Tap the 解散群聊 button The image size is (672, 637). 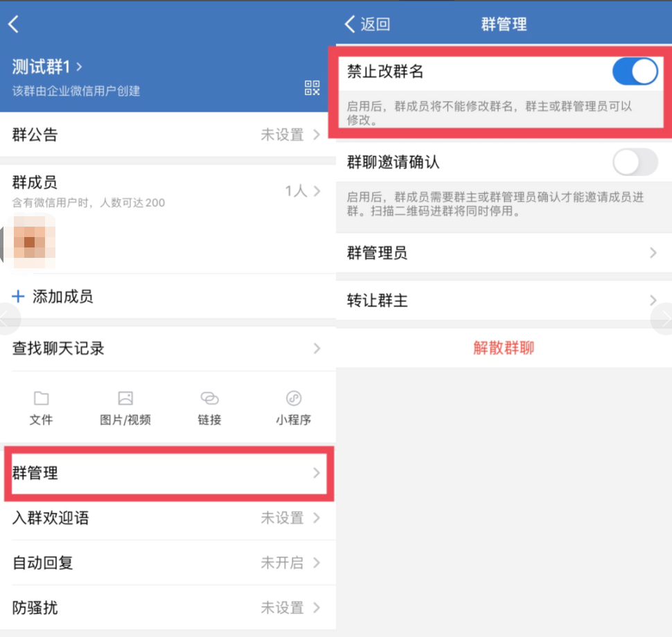(504, 348)
